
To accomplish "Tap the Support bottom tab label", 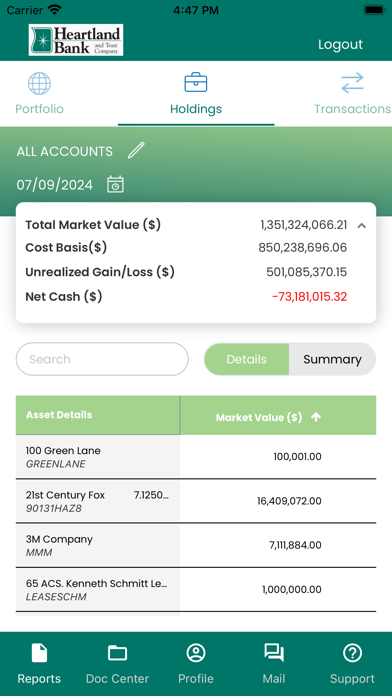I will (352, 679).
